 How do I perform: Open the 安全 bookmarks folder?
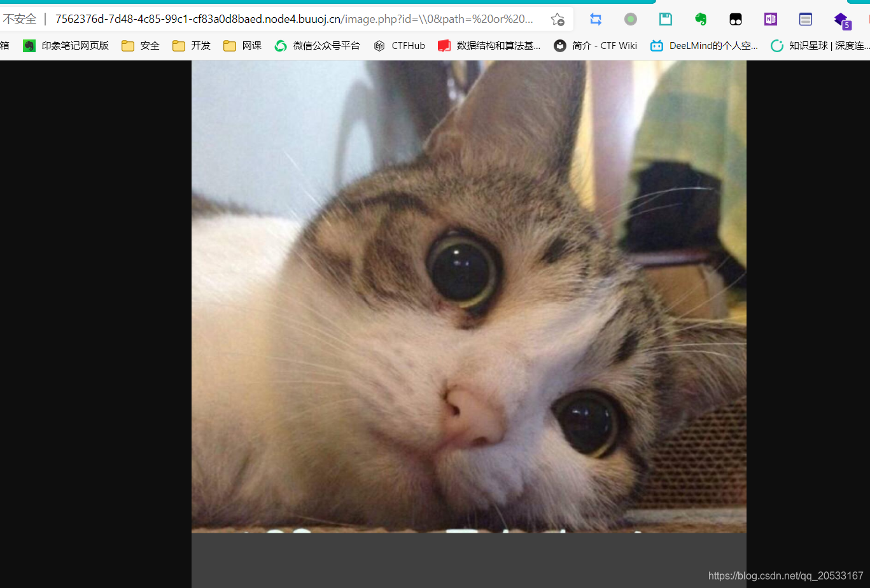pyautogui.click(x=140, y=45)
